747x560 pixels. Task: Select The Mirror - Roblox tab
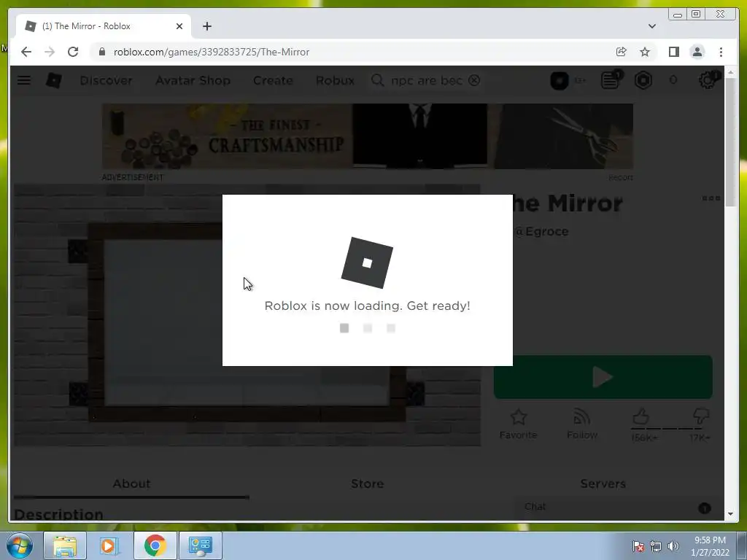pyautogui.click(x=104, y=26)
